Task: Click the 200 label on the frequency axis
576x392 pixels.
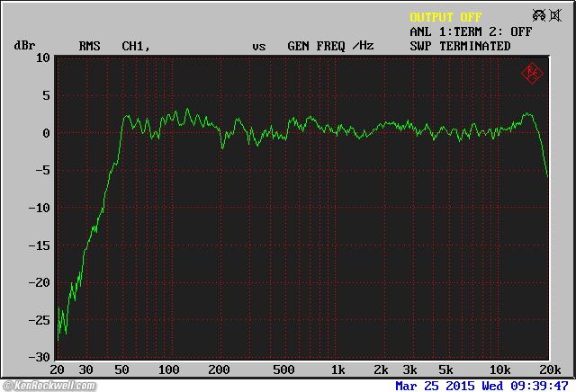Action: 219,370
